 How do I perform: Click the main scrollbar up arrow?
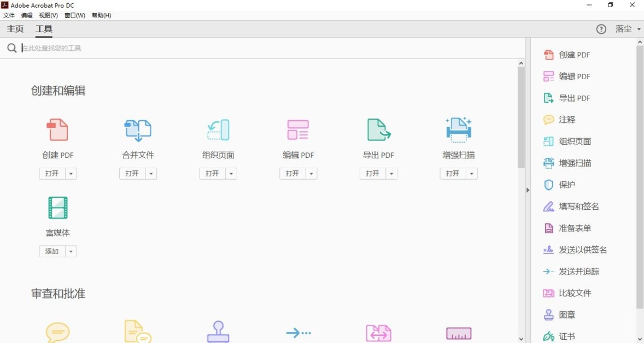click(521, 63)
